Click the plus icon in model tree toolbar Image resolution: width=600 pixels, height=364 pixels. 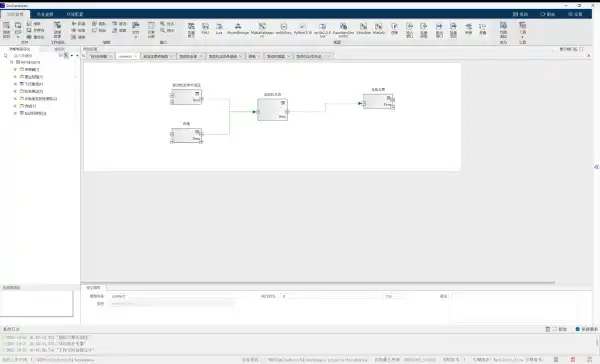click(77, 55)
